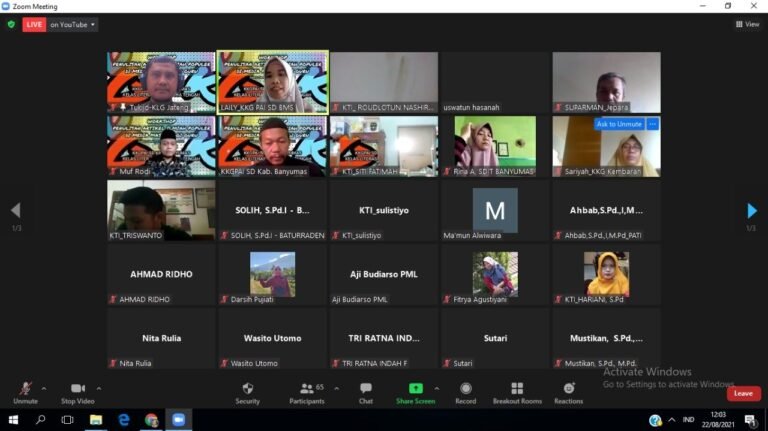Click the system tray help icon
Screen dimensions: 768x431
(655, 420)
